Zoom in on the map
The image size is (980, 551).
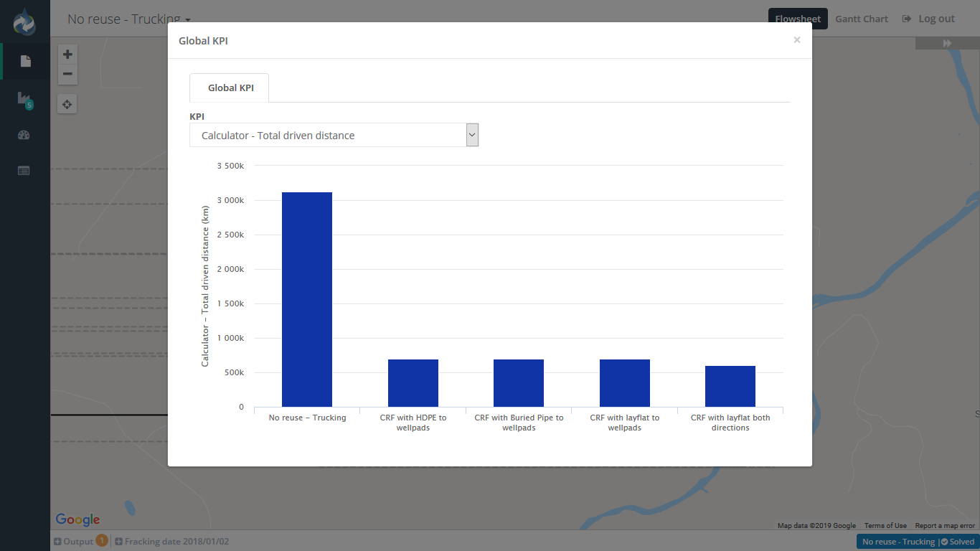tap(67, 55)
